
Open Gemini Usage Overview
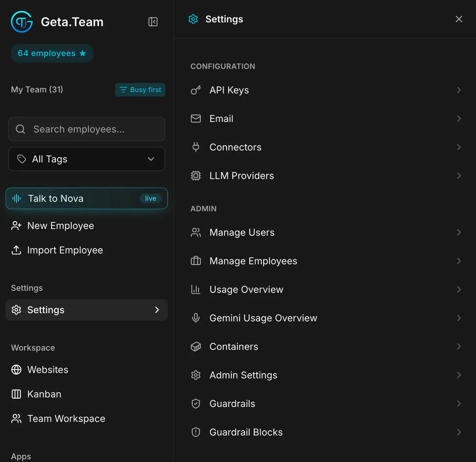point(326,318)
